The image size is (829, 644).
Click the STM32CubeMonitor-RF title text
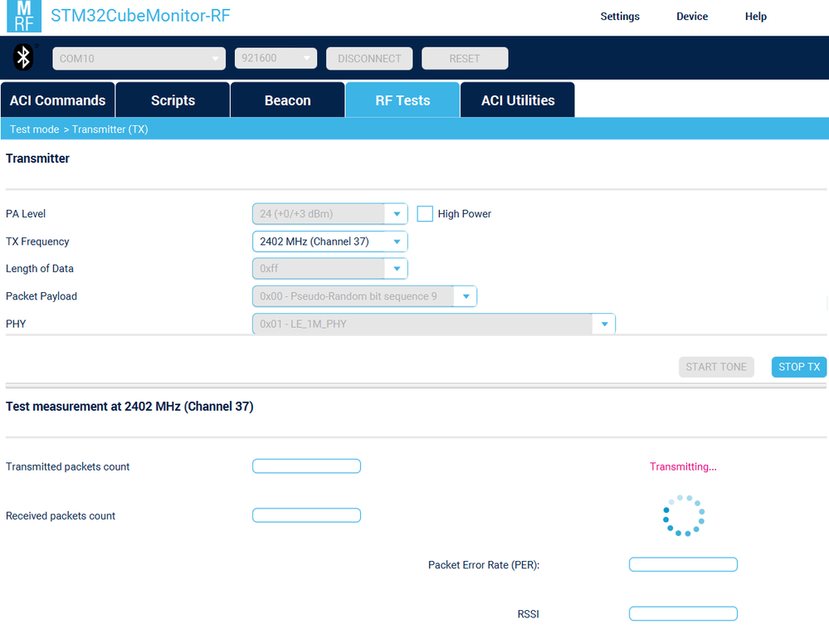(x=140, y=15)
